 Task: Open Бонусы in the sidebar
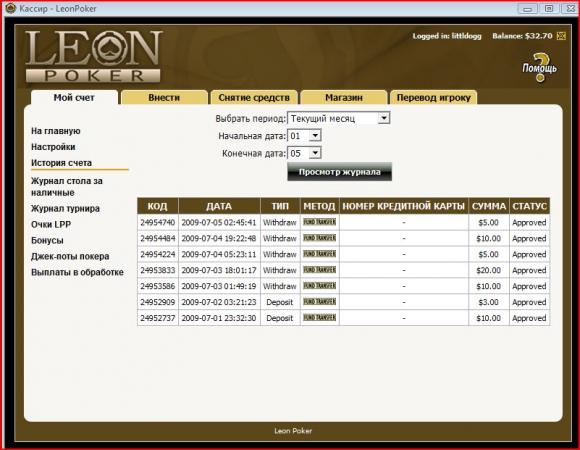47,240
